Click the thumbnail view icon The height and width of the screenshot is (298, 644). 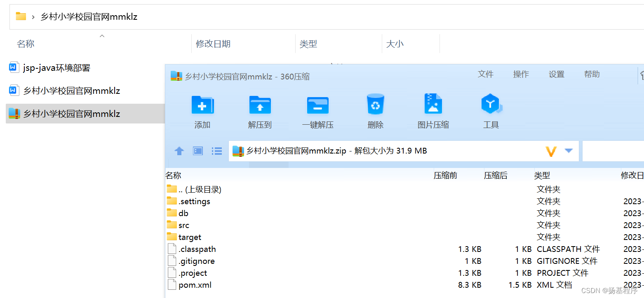click(x=197, y=151)
